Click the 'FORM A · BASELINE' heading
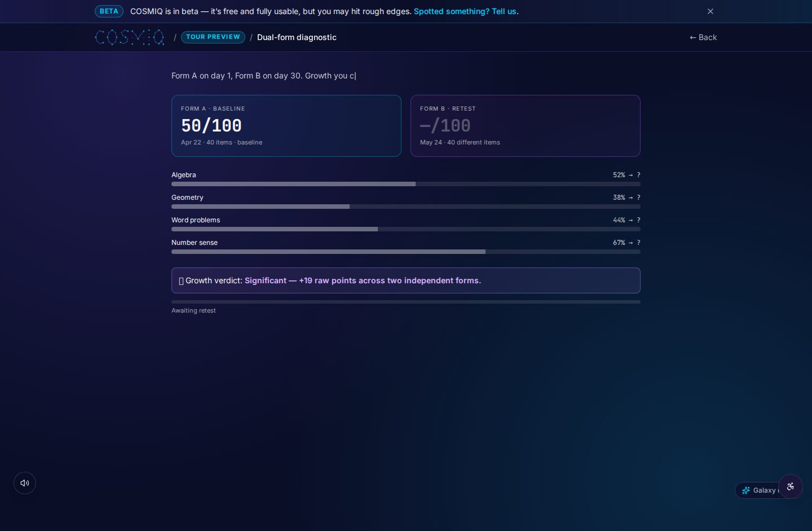 (213, 108)
